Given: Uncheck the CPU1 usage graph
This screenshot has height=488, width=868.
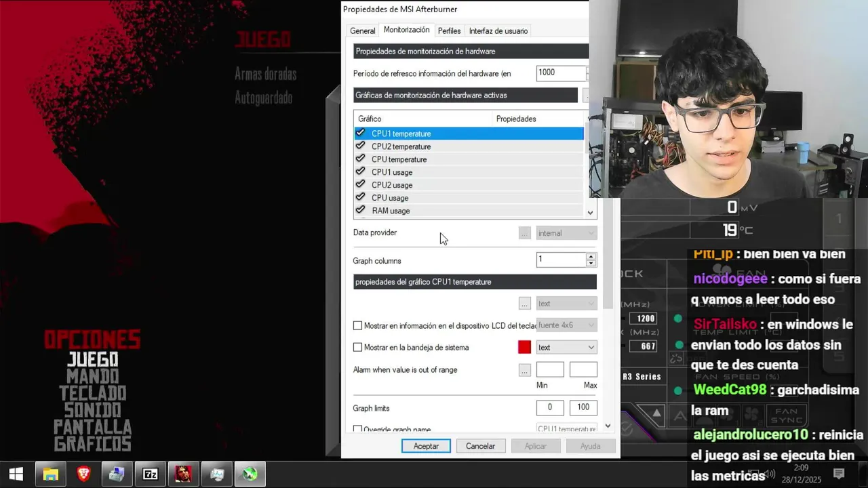Looking at the screenshot, I should pos(360,171).
